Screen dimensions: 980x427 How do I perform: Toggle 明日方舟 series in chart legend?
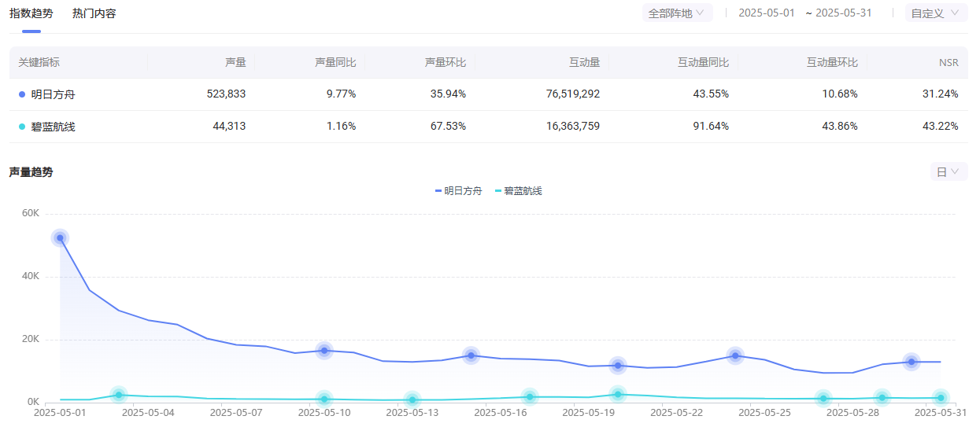click(x=458, y=191)
